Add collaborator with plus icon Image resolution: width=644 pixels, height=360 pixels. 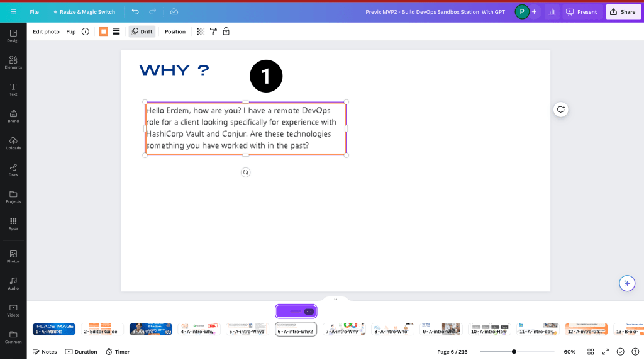point(535,12)
